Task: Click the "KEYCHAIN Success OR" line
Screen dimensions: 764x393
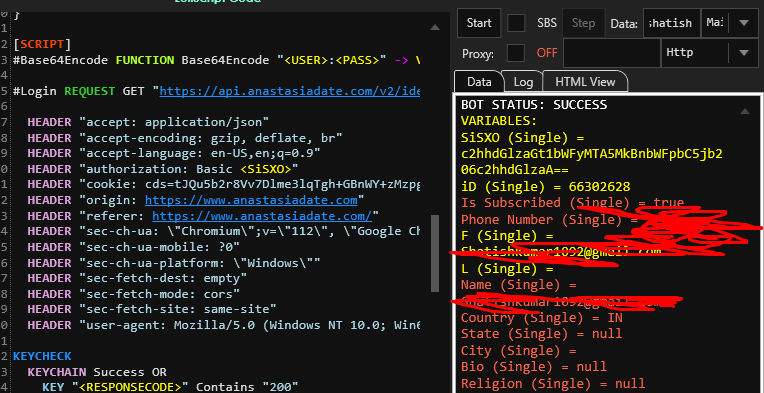Action: pyautogui.click(x=97, y=372)
